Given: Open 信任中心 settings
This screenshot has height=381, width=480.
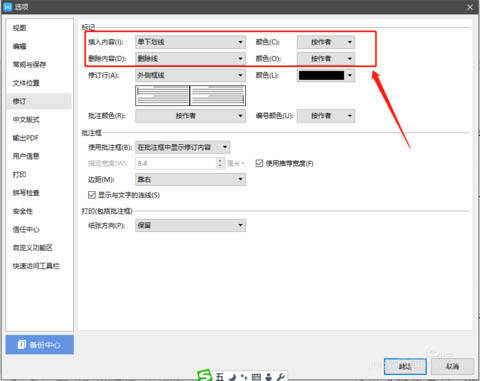Looking at the screenshot, I should pos(26,230).
